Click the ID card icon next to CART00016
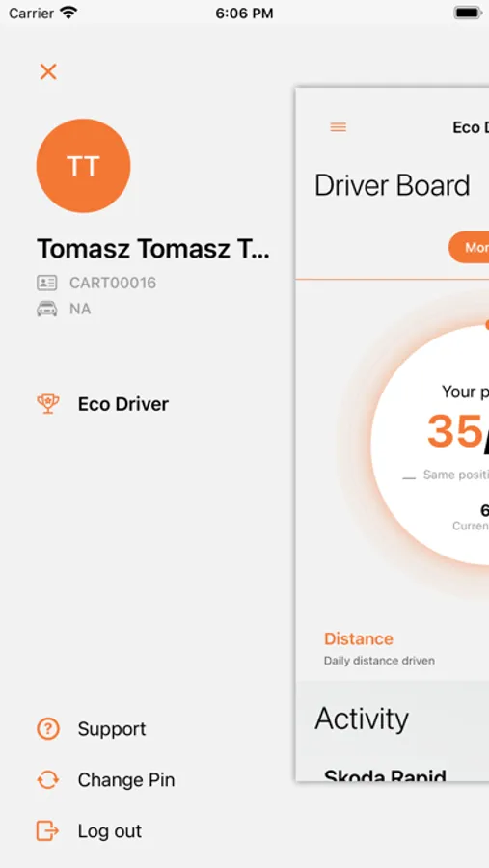This screenshot has height=868, width=489. [x=47, y=283]
